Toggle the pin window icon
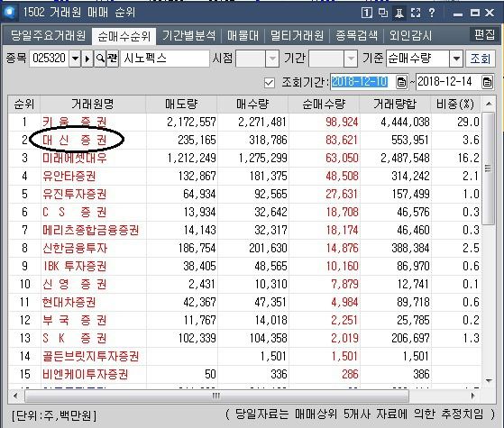 point(399,13)
